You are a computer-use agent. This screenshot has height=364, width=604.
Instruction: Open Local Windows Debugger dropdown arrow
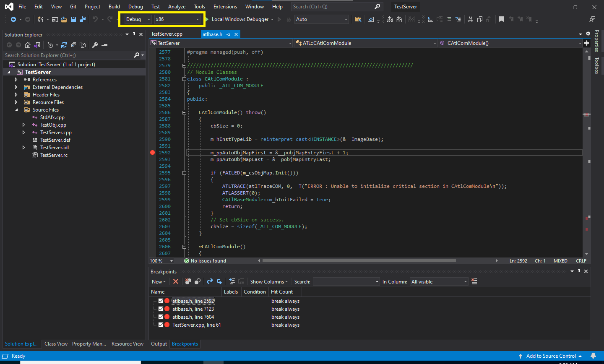coord(272,19)
